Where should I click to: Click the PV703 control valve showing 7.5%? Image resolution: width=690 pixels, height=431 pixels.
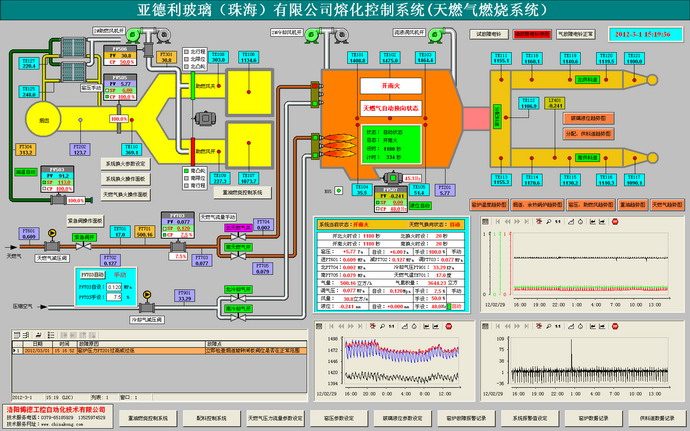click(x=178, y=246)
